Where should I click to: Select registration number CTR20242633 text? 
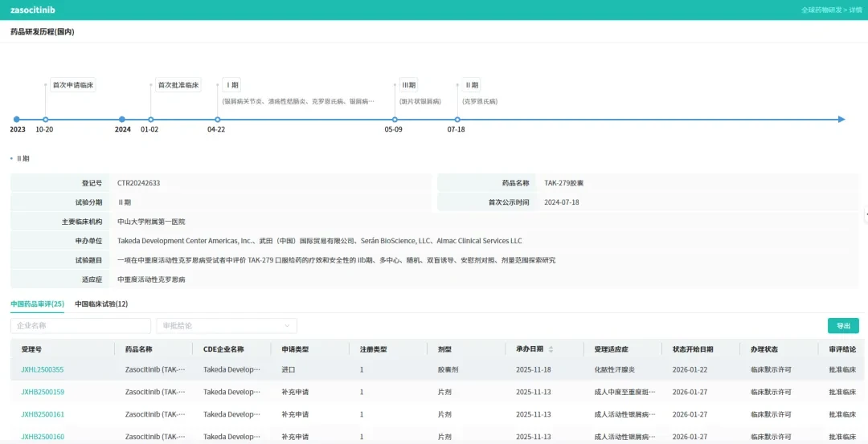pyautogui.click(x=139, y=183)
